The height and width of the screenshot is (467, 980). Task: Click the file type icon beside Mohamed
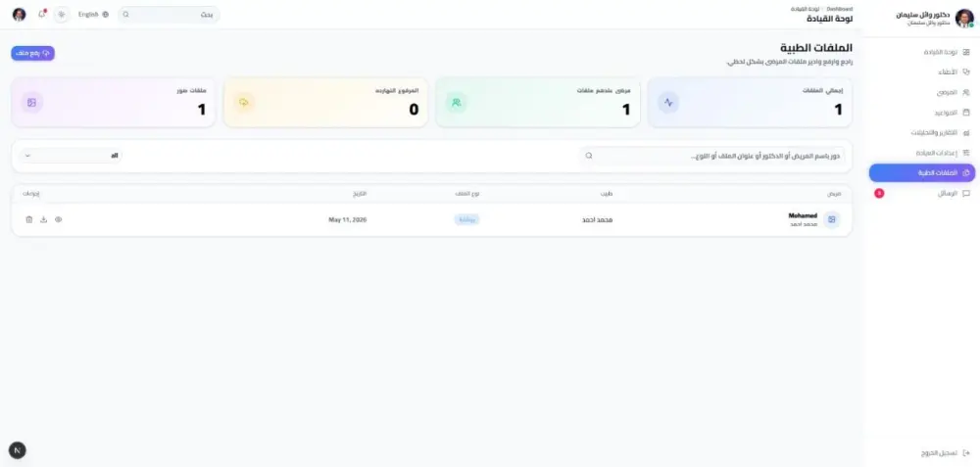(x=832, y=219)
